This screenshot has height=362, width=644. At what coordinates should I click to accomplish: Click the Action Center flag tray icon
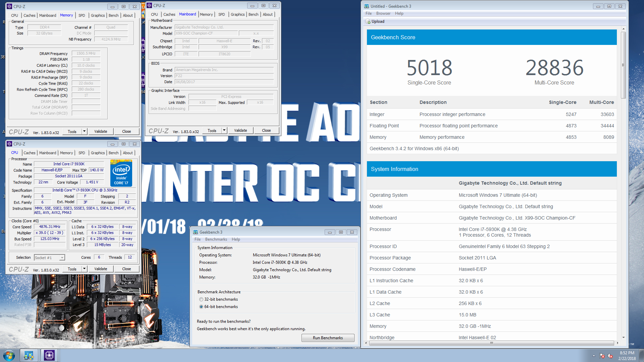(602, 356)
